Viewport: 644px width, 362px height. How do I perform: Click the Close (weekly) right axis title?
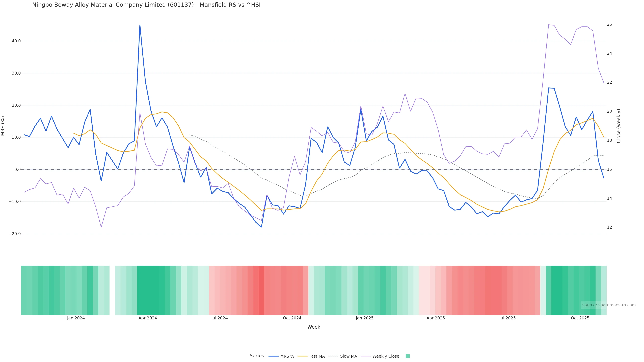click(619, 126)
